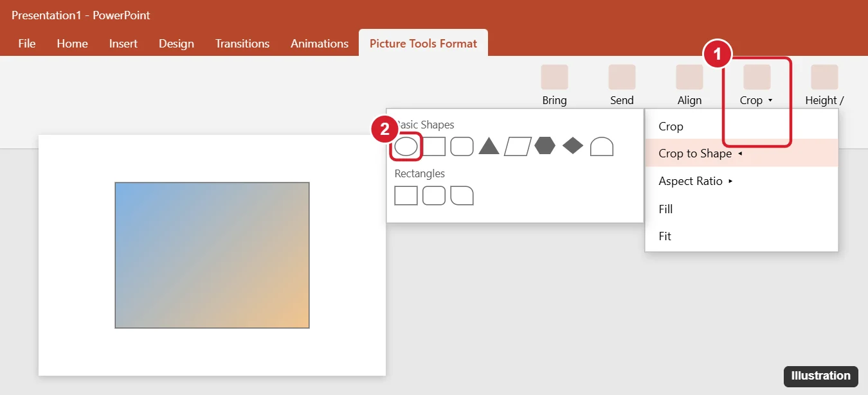Click the Height / ribbon button

point(824,85)
